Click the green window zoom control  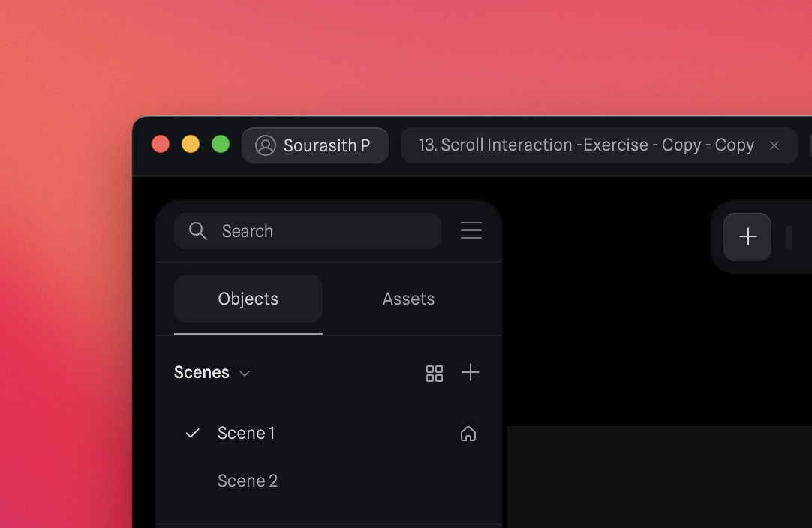[220, 144]
